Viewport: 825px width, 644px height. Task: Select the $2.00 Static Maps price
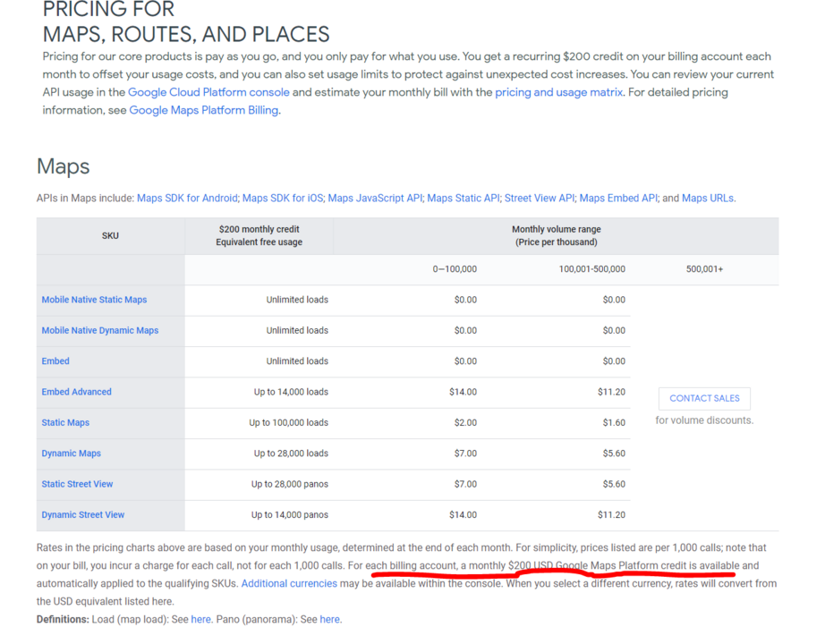[465, 422]
